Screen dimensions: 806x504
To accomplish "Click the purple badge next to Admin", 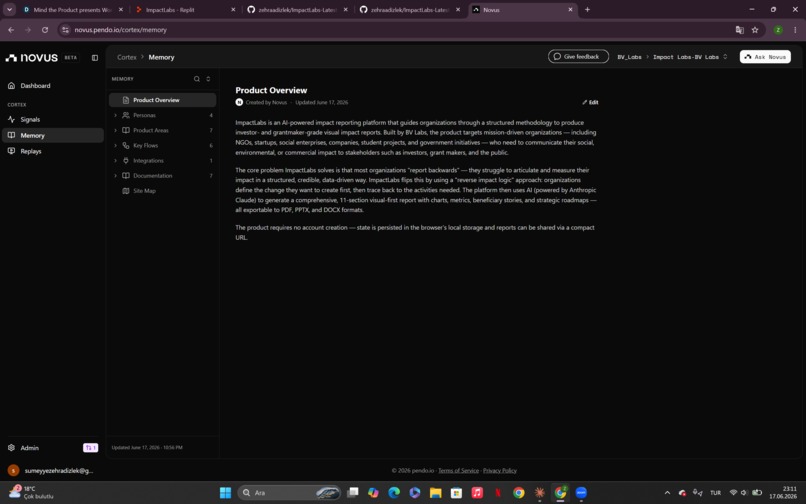I will pos(90,448).
